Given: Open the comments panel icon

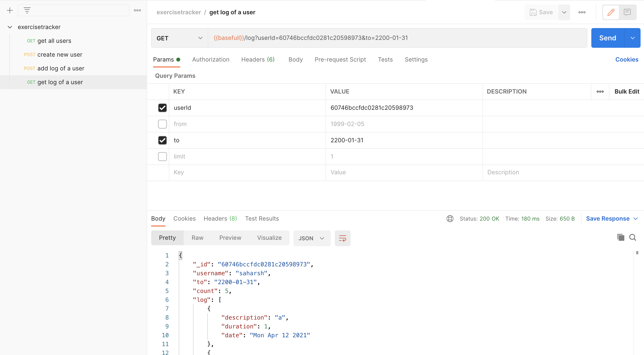Looking at the screenshot, I should coord(628,12).
